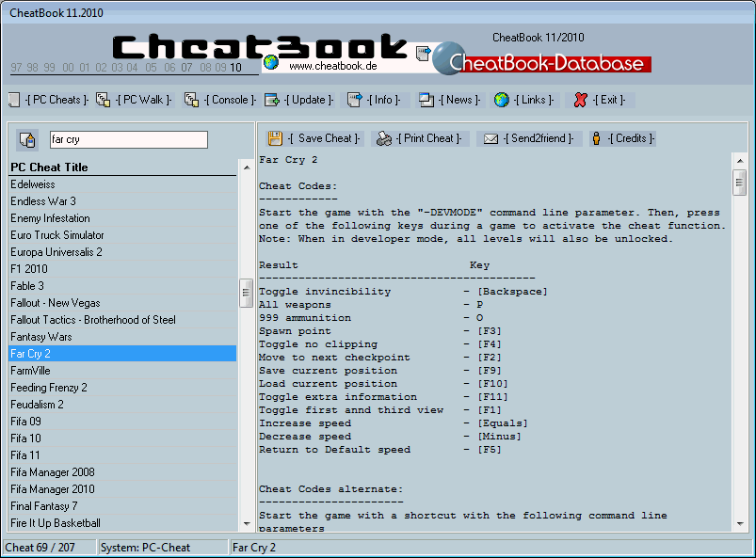This screenshot has height=558, width=756.
Task: Open the -[ Update ]- menu item
Action: tap(309, 100)
